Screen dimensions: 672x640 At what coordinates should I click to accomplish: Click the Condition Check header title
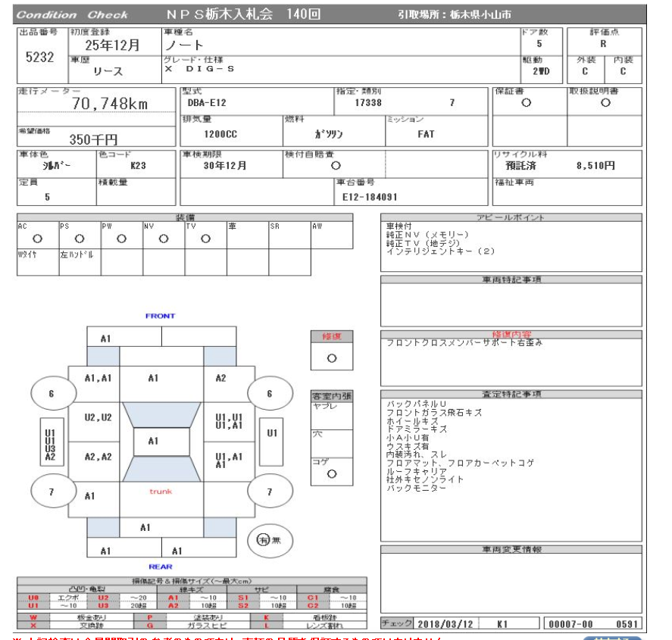72,14
